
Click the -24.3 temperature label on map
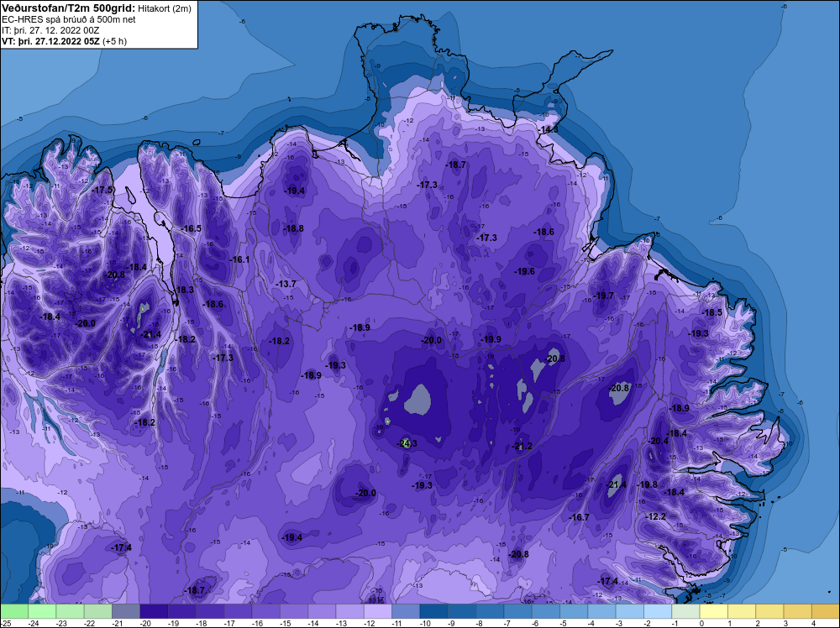point(407,443)
